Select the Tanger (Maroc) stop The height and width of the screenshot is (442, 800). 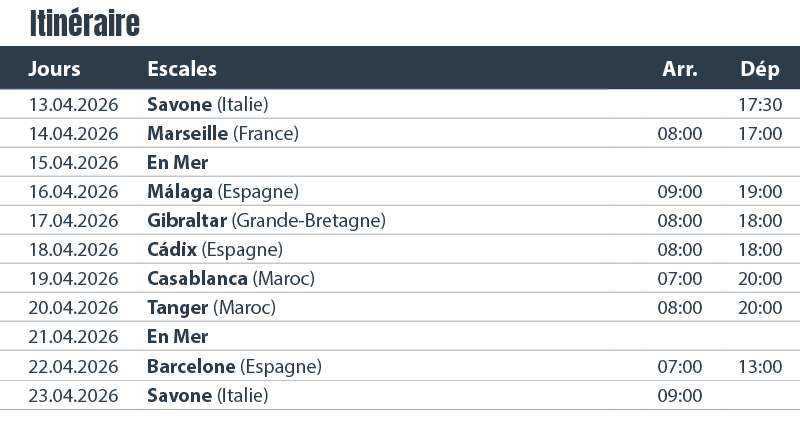211,307
